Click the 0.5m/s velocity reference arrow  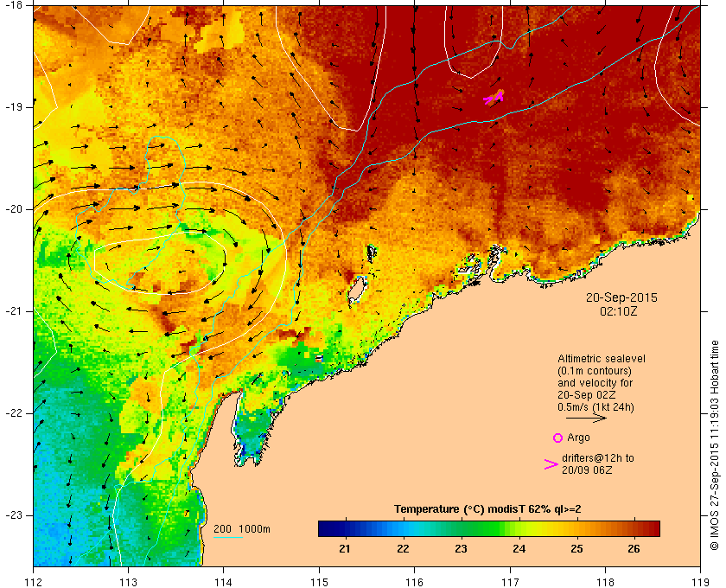coord(586,418)
